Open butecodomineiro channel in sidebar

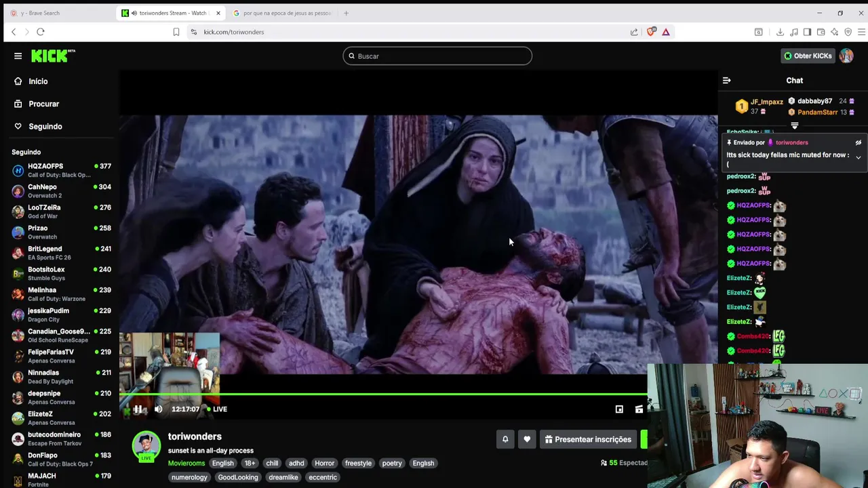[61, 439]
